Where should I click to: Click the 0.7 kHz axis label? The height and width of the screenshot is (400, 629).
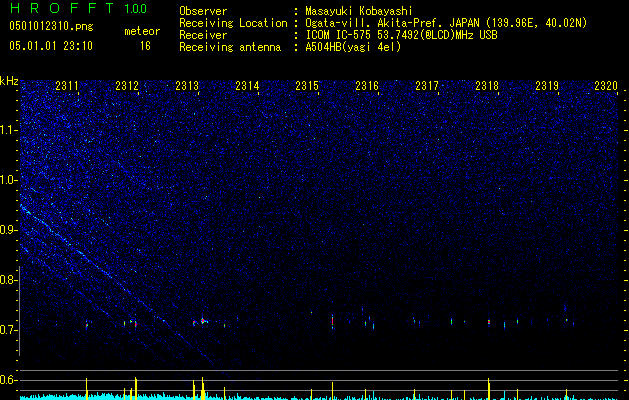[x=8, y=330]
